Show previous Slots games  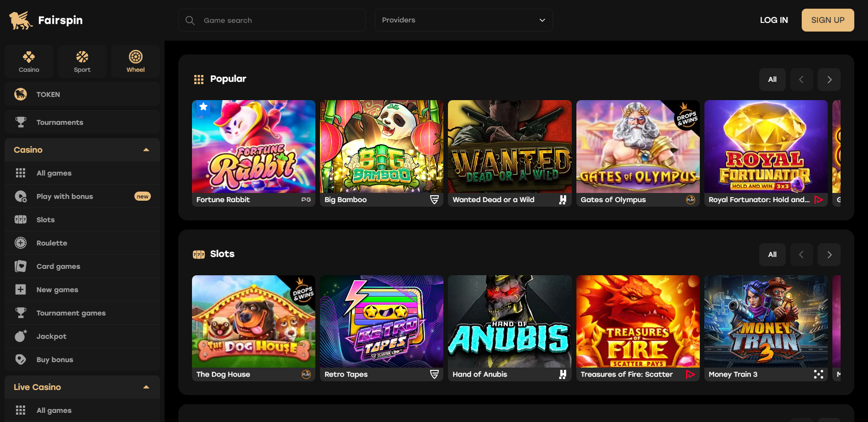pos(801,255)
